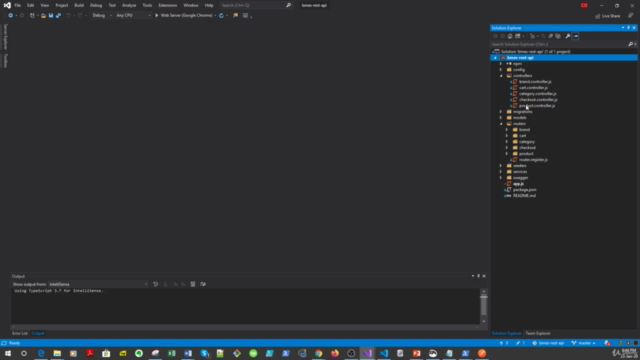Image resolution: width=640 pixels, height=360 pixels.
Task: Open the Server Explorer side tab
Action: [5, 37]
